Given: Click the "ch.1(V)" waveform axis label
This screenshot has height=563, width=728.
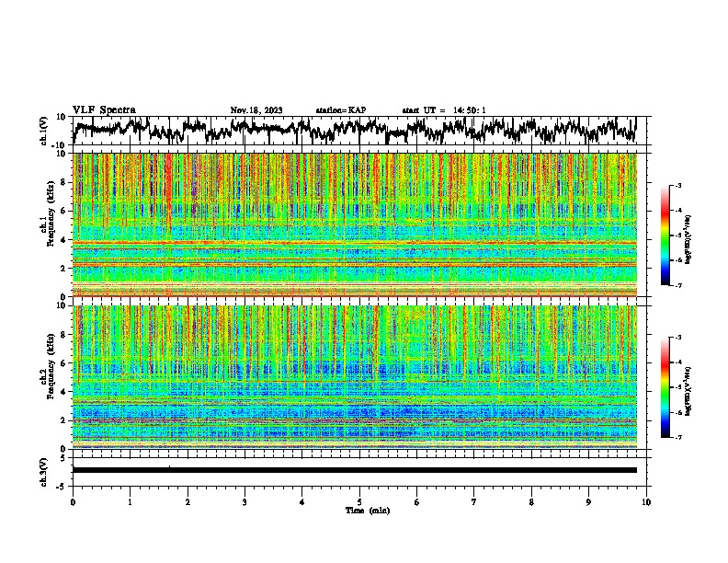Looking at the screenshot, I should (x=44, y=131).
